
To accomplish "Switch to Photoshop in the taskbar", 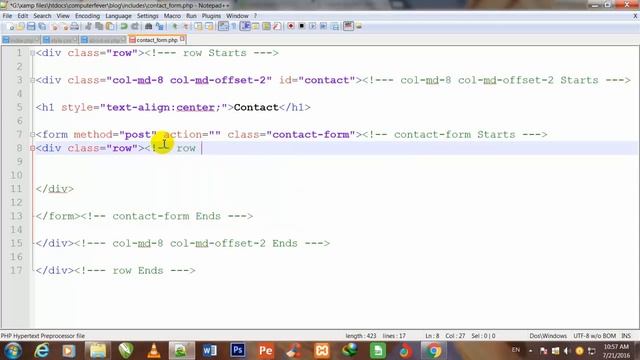I will pyautogui.click(x=238, y=350).
